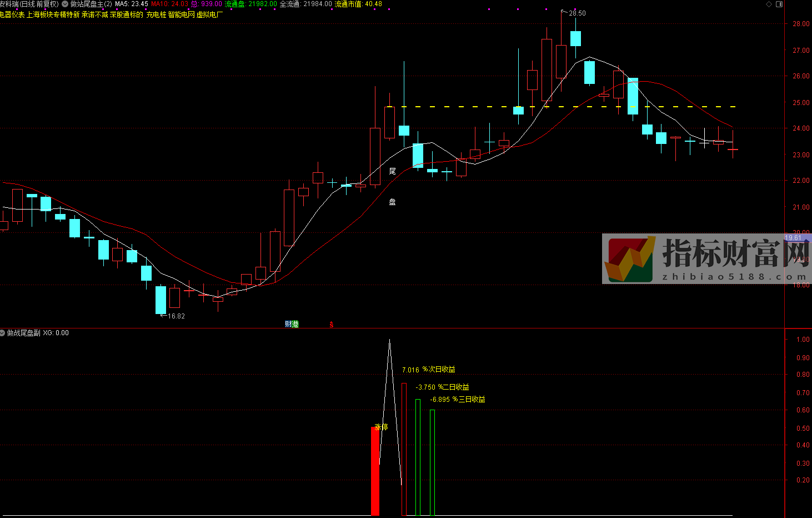Click the red S marker below chart
The image size is (812, 518).
332,325
